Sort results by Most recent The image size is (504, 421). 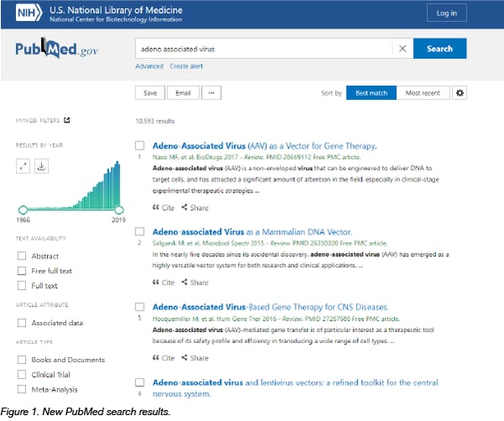coord(423,93)
